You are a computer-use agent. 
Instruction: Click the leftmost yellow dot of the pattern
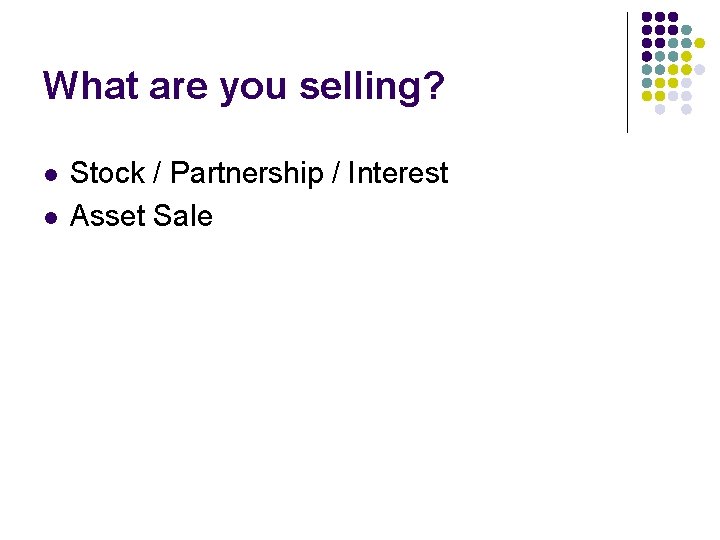pos(647,96)
